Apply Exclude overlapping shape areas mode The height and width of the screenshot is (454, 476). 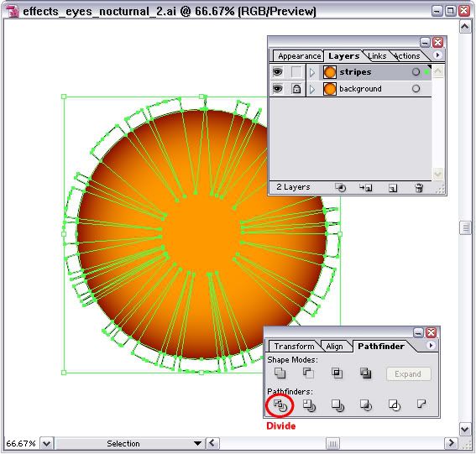click(365, 373)
